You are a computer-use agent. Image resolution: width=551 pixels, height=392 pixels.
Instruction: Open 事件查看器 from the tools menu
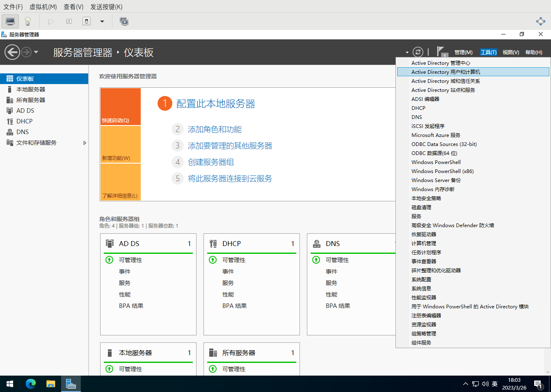click(x=473, y=262)
